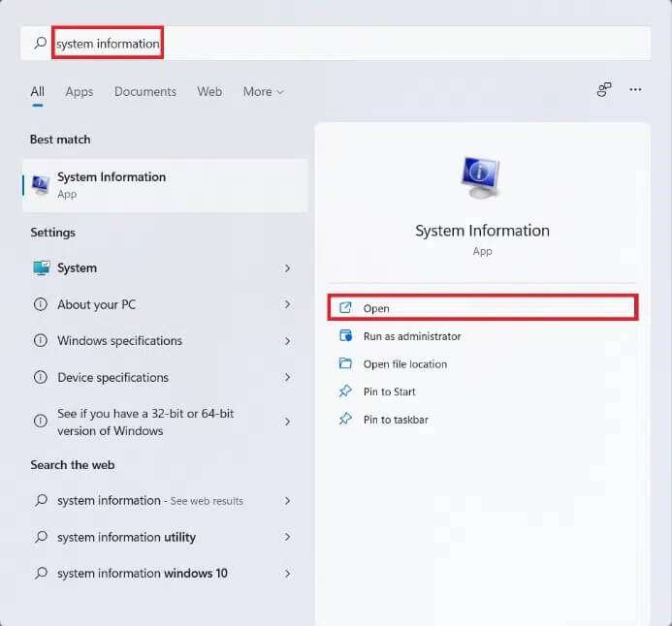Click the search text field containing 'system information'
This screenshot has height=626, width=672.
coord(336,44)
